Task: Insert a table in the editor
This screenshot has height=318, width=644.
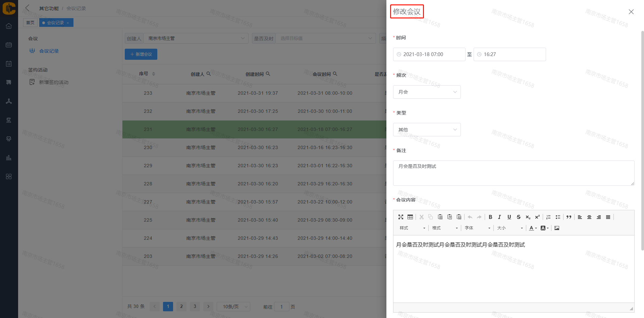Action: coord(410,217)
